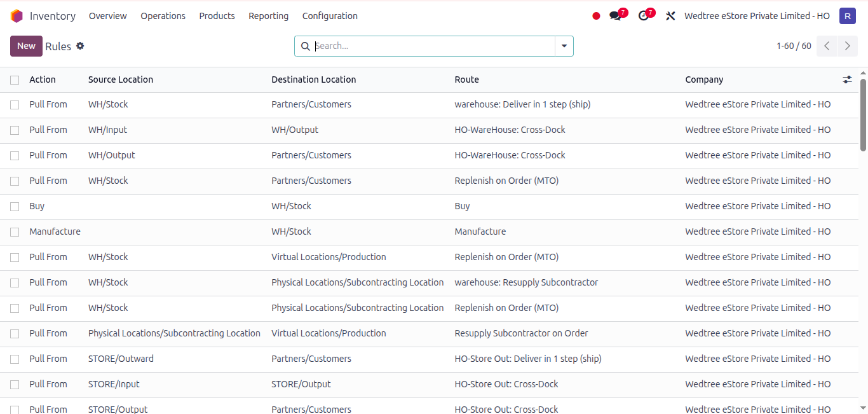Open the Operations menu
Viewport: 868px width, 414px height.
pos(163,16)
